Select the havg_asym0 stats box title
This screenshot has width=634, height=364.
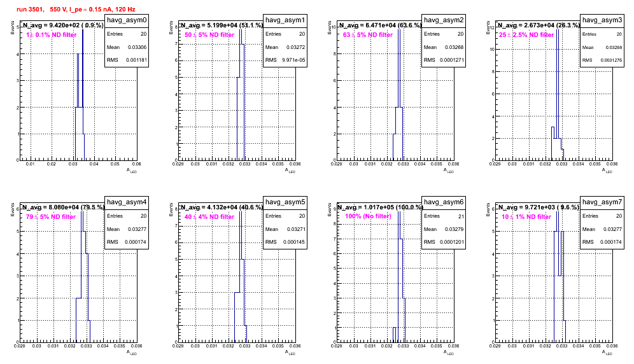click(127, 20)
